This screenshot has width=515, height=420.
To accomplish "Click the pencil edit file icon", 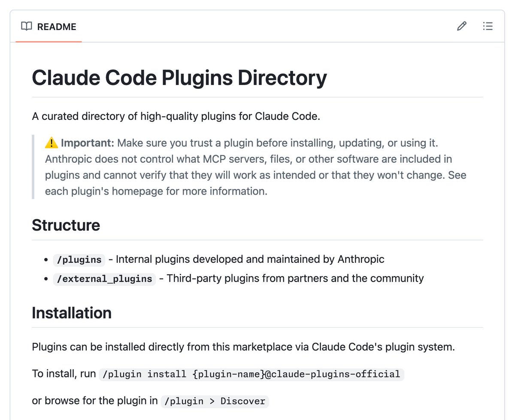I will tap(462, 27).
